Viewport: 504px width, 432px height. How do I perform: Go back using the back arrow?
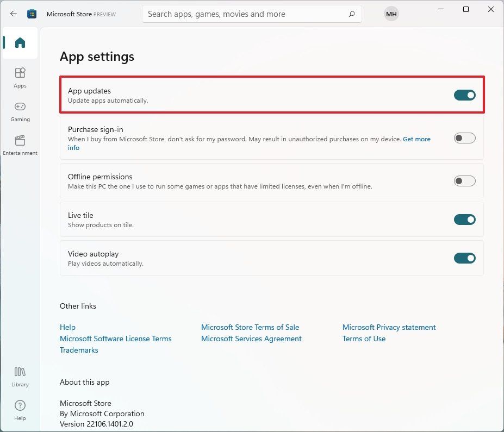click(13, 14)
